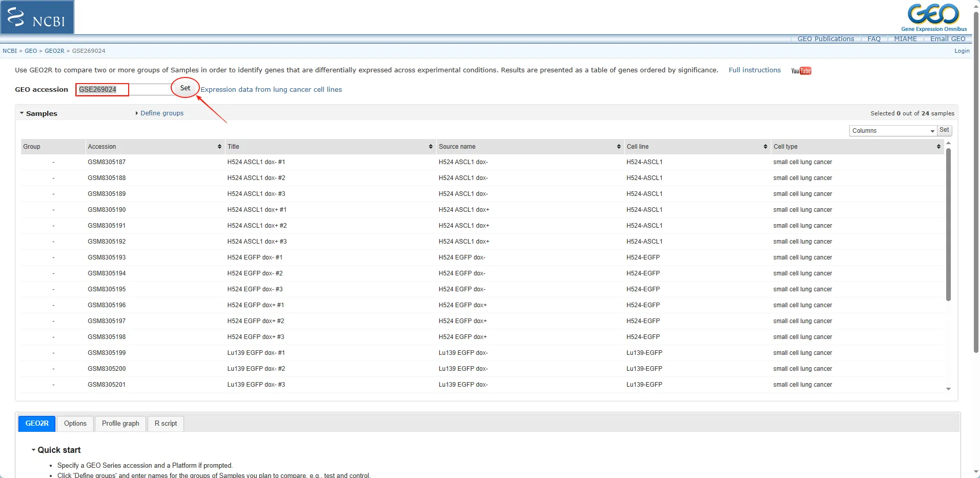Sort samples by Accession column arrows
Screen dimensions: 980x478
point(219,147)
